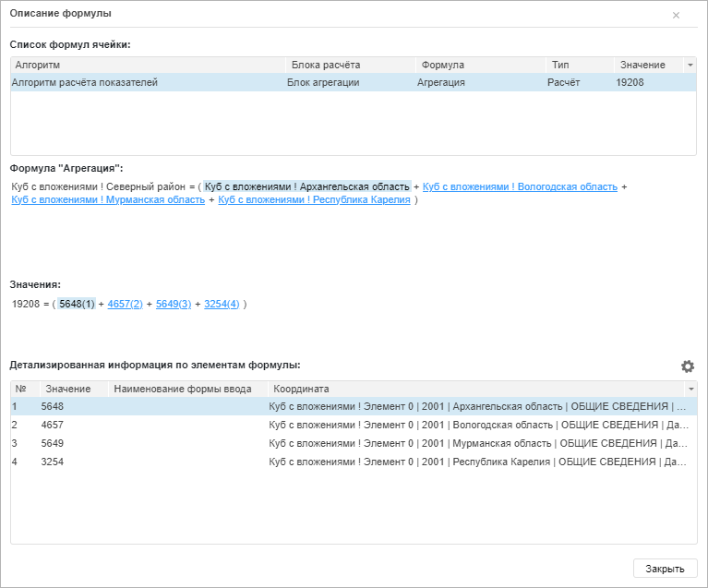Click the 3254(4) value link
Image resolution: width=708 pixels, height=588 pixels.
[222, 304]
